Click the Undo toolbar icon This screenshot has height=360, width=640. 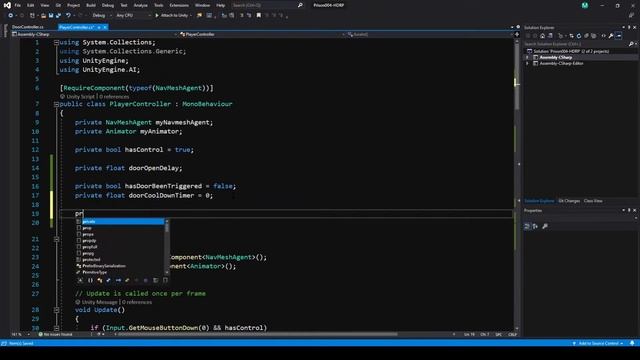(x=68, y=16)
